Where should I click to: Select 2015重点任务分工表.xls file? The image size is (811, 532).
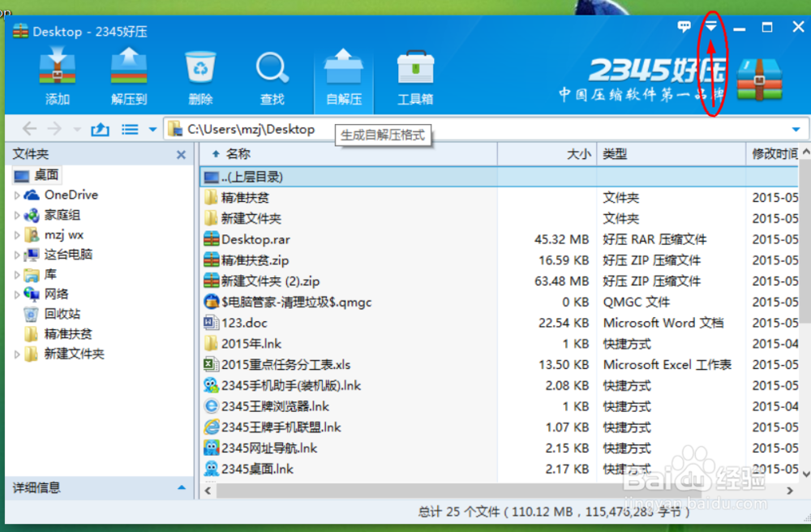499,364
